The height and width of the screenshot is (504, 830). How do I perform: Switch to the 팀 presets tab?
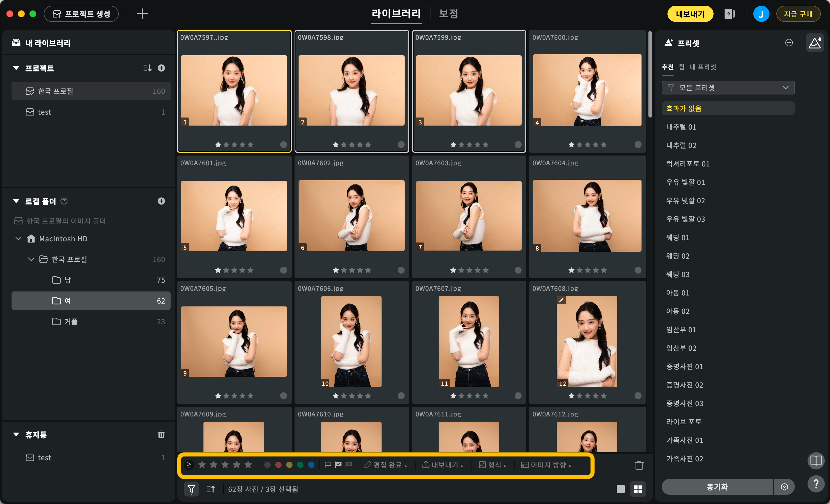682,67
